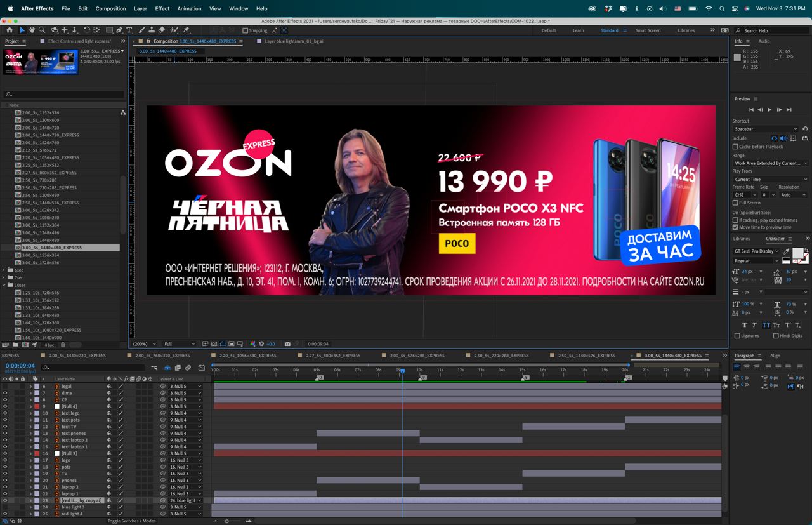Switch to the Learn workspace
Screen dimensions: 812x525
tap(579, 30)
